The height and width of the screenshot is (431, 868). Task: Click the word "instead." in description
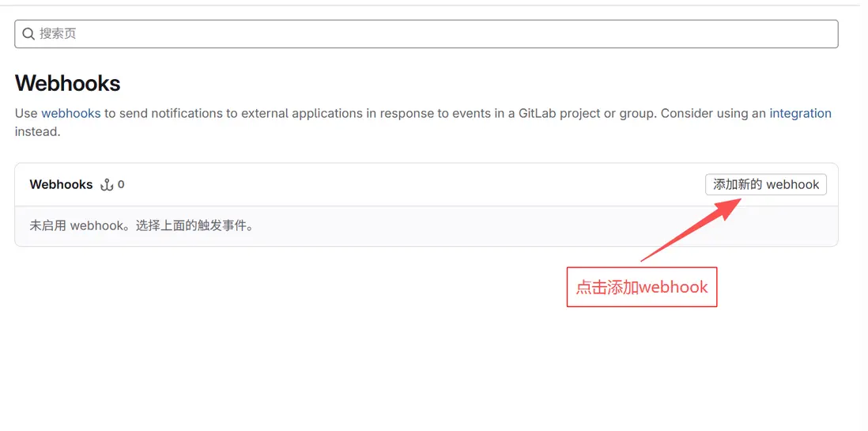[37, 132]
